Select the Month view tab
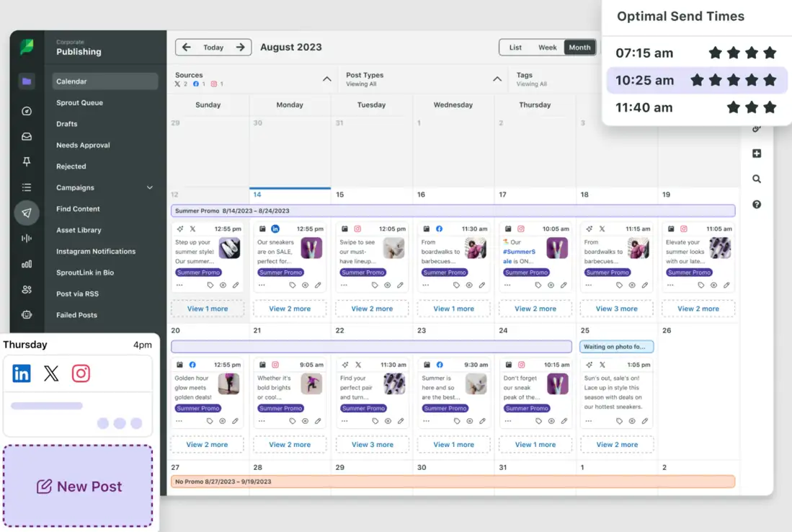792x532 pixels. [x=580, y=47]
